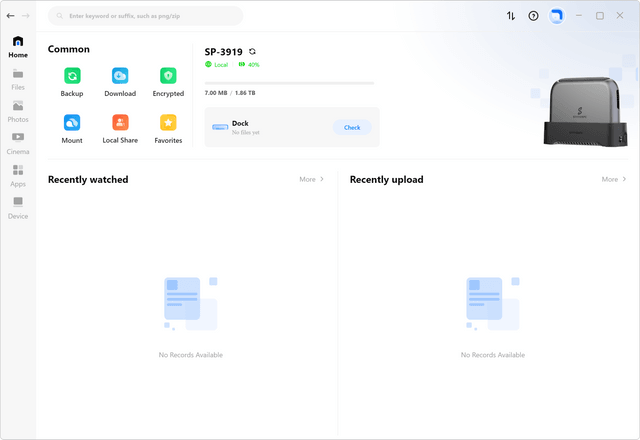Open the Favorites star icon
640x440 pixels.
pos(168,122)
